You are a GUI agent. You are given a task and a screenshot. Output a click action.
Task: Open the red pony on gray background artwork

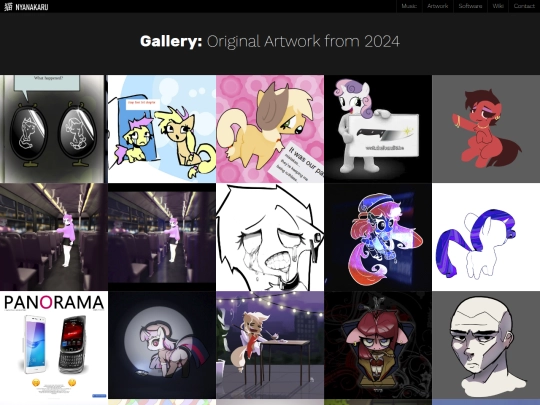pos(486,129)
